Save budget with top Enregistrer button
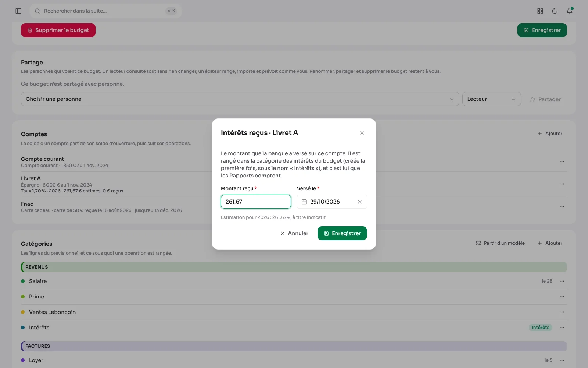The height and width of the screenshot is (368, 588). click(x=542, y=30)
